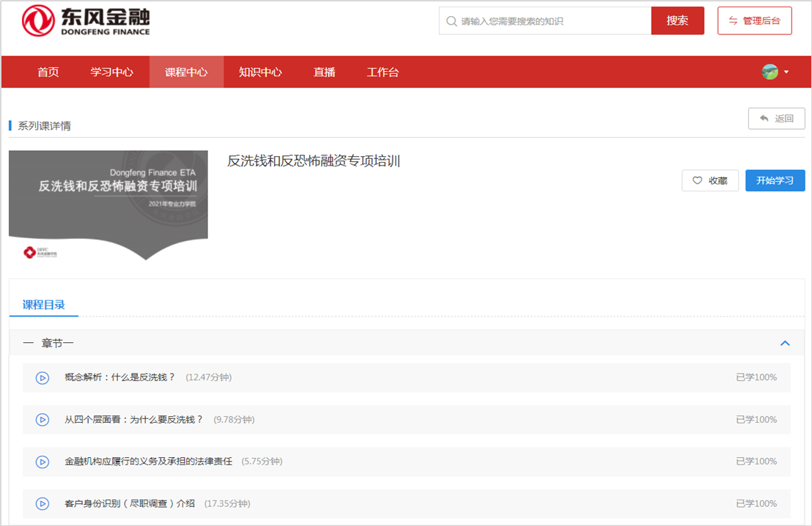
Task: Click the user avatar icon
Action: click(769, 72)
